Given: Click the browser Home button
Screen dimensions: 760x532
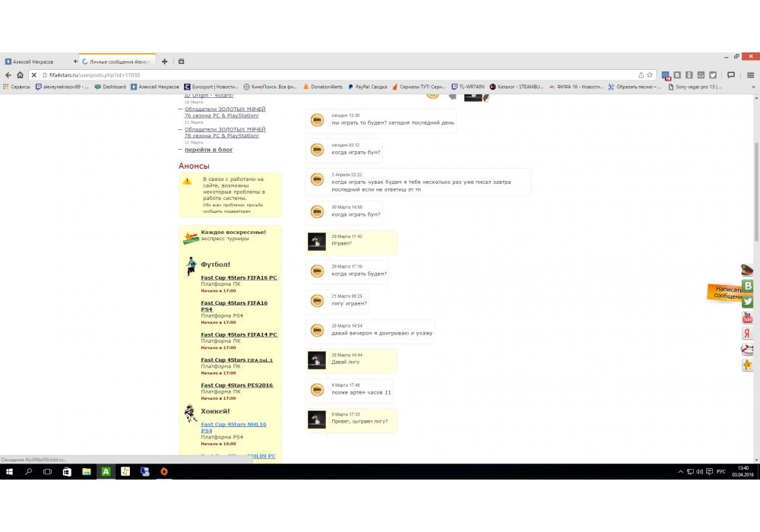Looking at the screenshot, I should (20, 75).
